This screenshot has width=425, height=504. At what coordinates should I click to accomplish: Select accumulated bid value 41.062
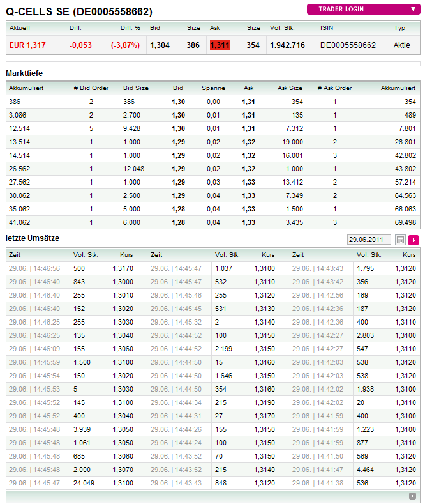pyautogui.click(x=19, y=222)
